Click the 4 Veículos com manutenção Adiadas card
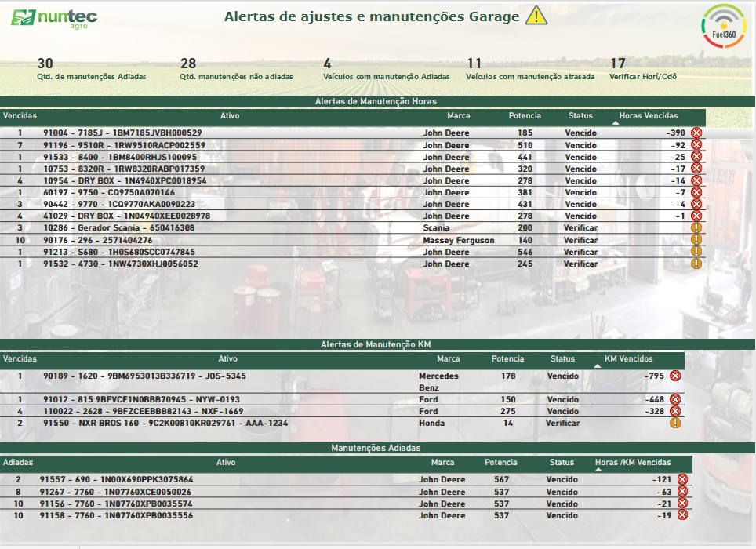Viewport: 756px width, 549px height. pos(386,69)
